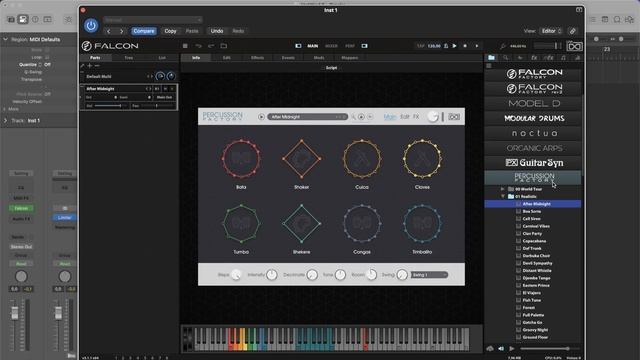Switch Percussion Factory to Edit page

pos(404,117)
